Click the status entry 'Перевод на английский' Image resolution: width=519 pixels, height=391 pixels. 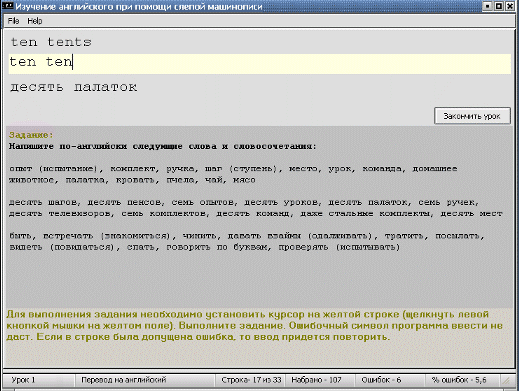[x=124, y=380]
